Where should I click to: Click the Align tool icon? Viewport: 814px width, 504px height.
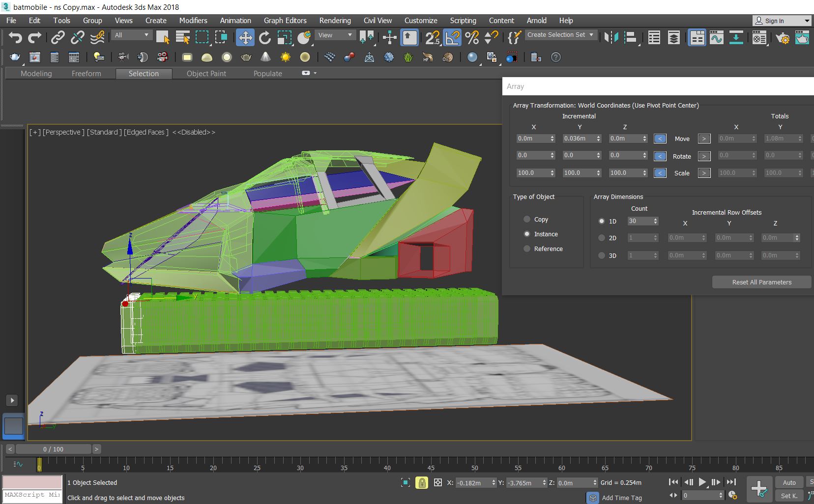631,37
